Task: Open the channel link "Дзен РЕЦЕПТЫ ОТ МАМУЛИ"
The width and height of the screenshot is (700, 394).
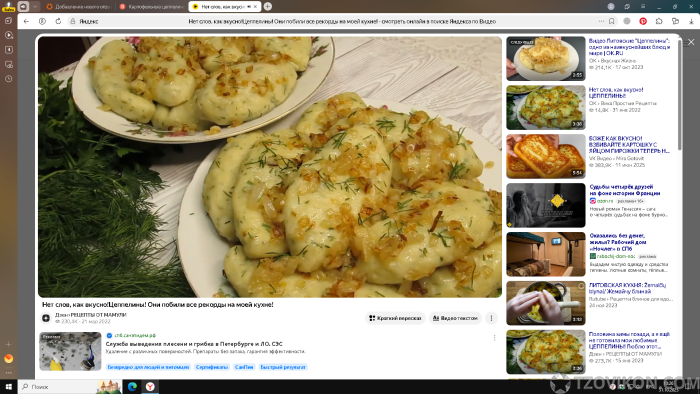Action: click(x=91, y=315)
